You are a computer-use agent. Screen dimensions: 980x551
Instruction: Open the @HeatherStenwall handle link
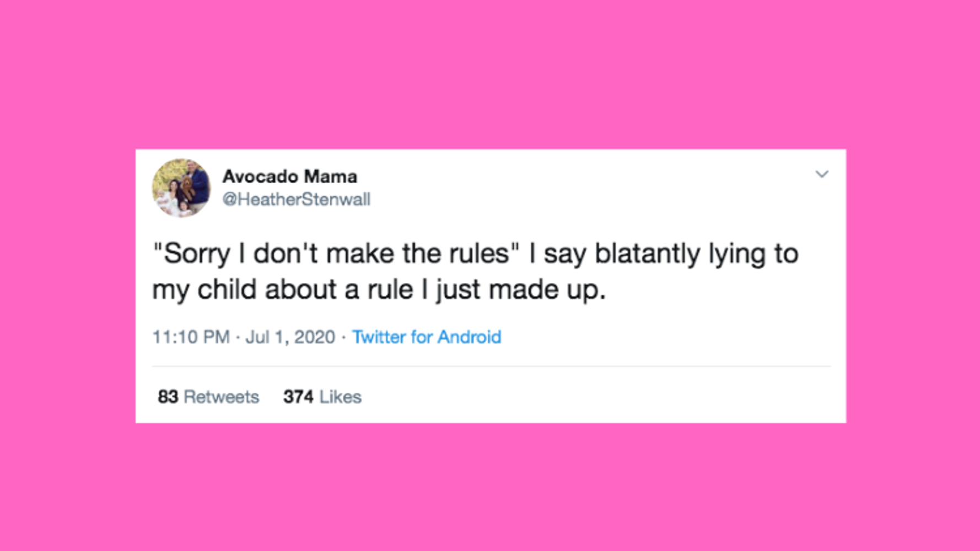tap(297, 199)
